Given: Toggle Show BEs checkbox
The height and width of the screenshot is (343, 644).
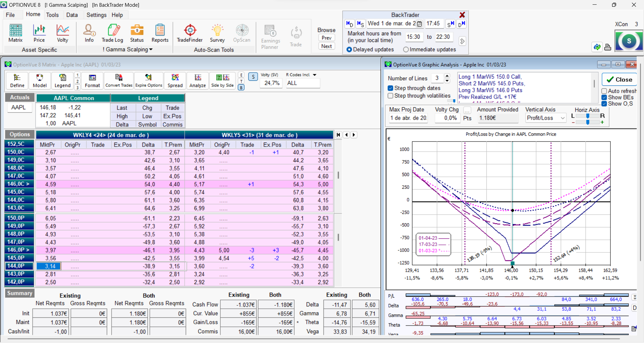Looking at the screenshot, I should (604, 98).
